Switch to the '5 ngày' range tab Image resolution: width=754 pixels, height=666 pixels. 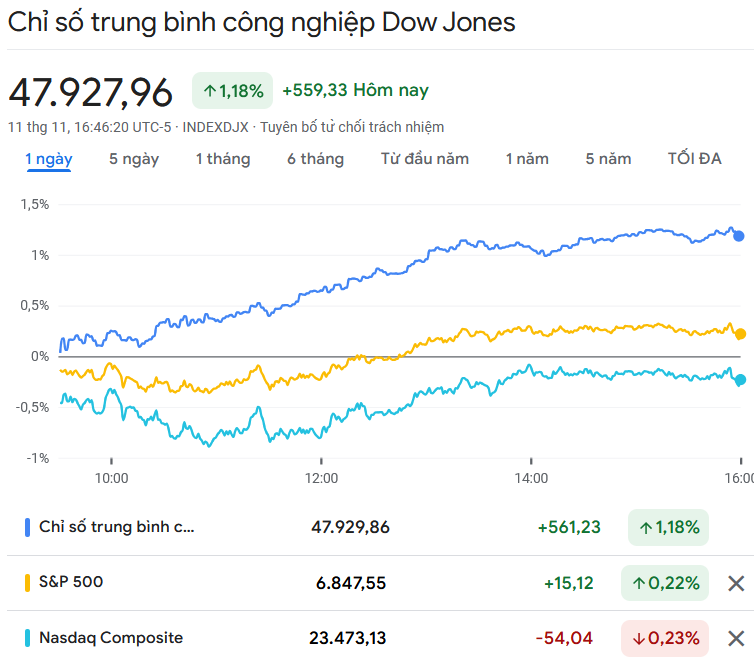click(x=134, y=159)
